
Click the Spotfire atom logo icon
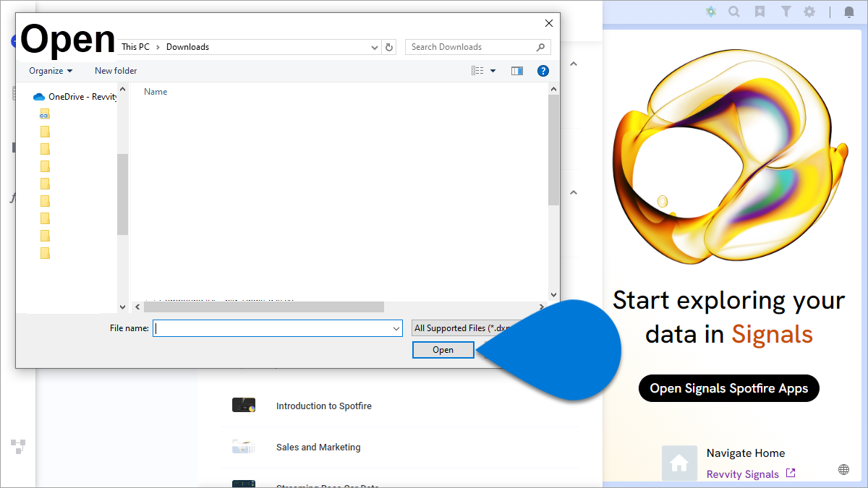[711, 12]
